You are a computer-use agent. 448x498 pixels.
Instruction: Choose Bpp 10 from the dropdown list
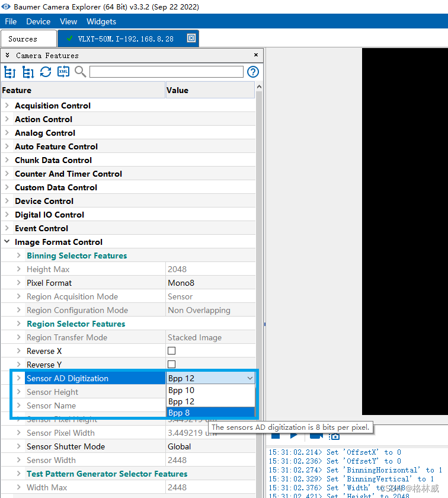(x=210, y=390)
